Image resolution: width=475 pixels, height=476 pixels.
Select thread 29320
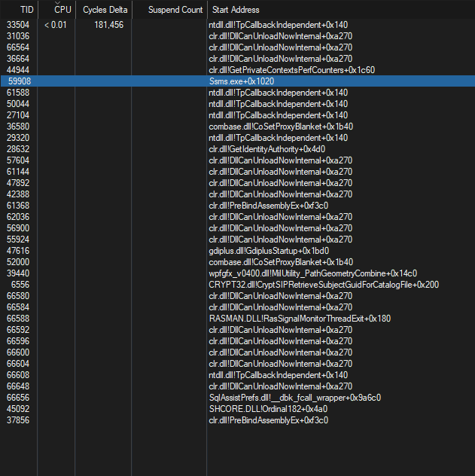(238, 138)
